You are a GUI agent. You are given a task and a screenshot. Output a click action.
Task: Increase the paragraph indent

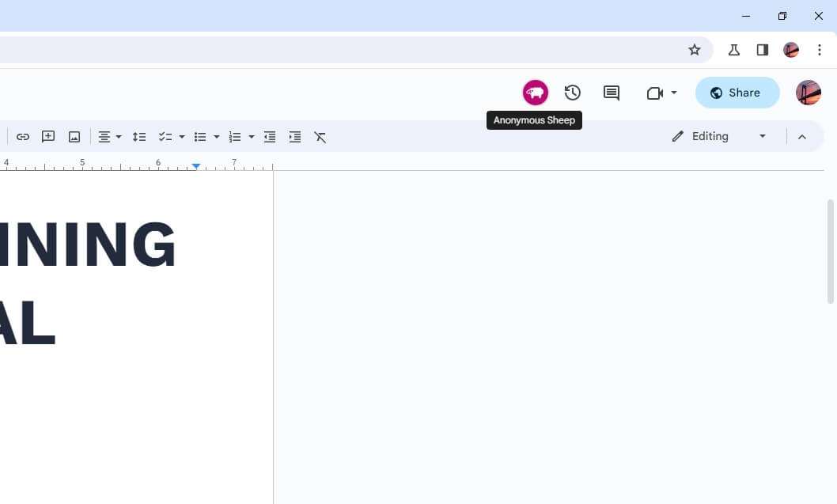(x=295, y=136)
